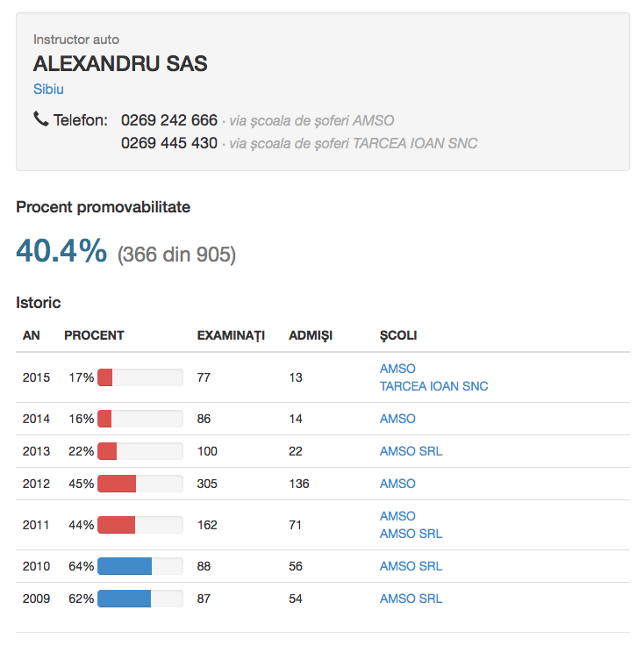
Task: Open AMSO SRL link in 2013 row
Action: [411, 451]
